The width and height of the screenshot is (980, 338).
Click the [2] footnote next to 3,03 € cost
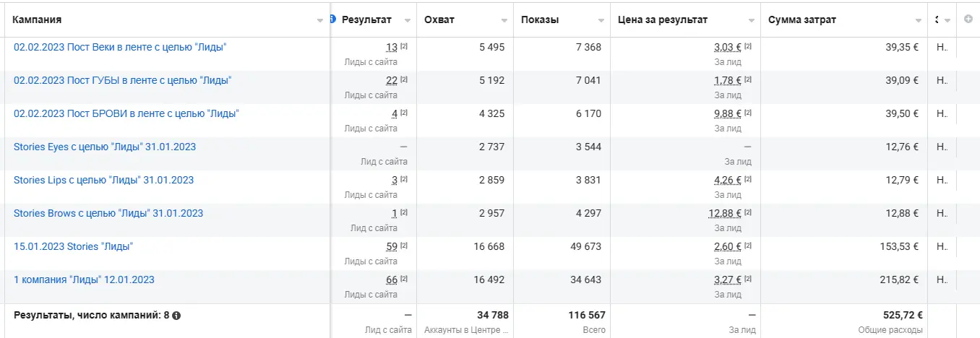pos(748,47)
